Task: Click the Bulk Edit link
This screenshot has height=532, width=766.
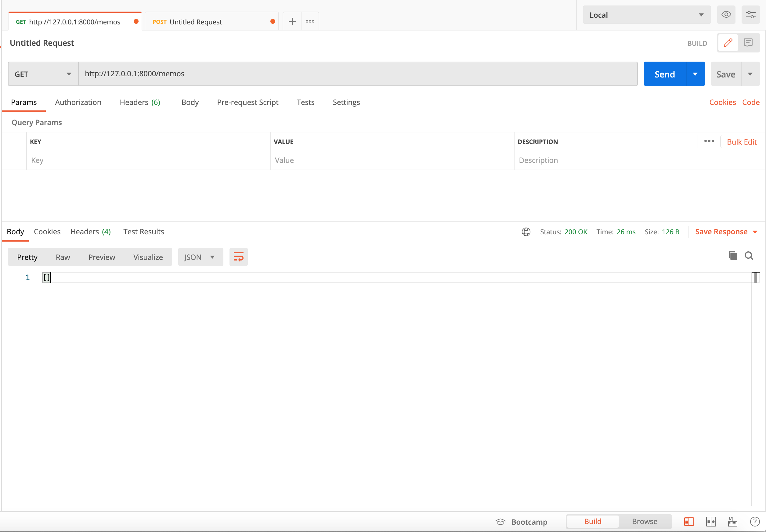Action: click(x=741, y=142)
